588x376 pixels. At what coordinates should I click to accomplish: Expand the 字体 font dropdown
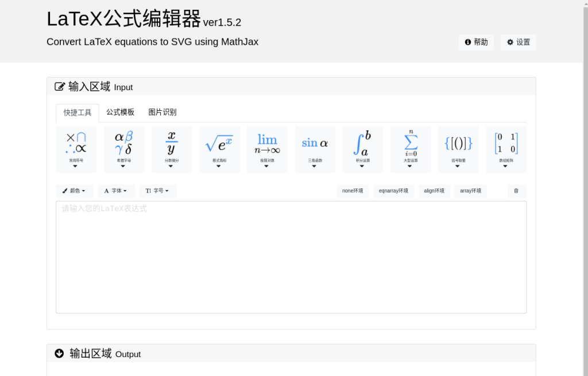click(116, 191)
